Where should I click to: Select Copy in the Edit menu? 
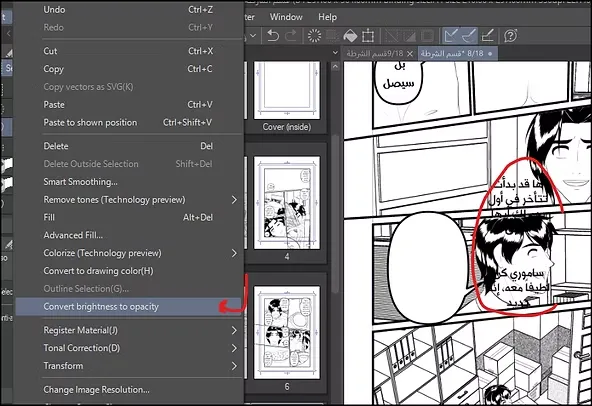[128, 69]
